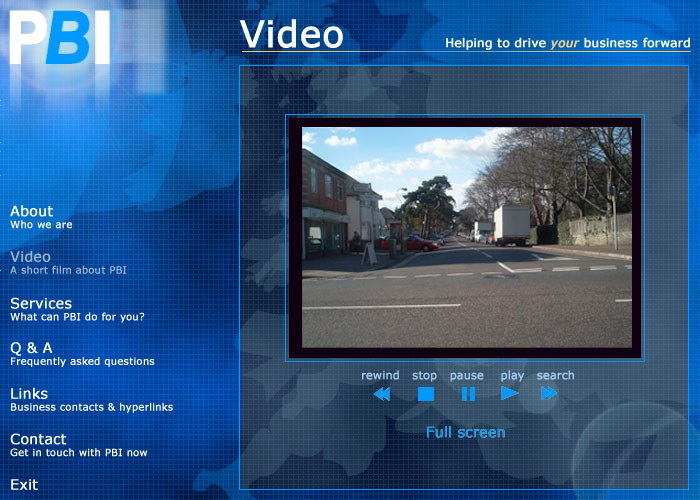Click the 'What can PBI do for you?' subtitle
The image size is (700, 500).
(77, 317)
